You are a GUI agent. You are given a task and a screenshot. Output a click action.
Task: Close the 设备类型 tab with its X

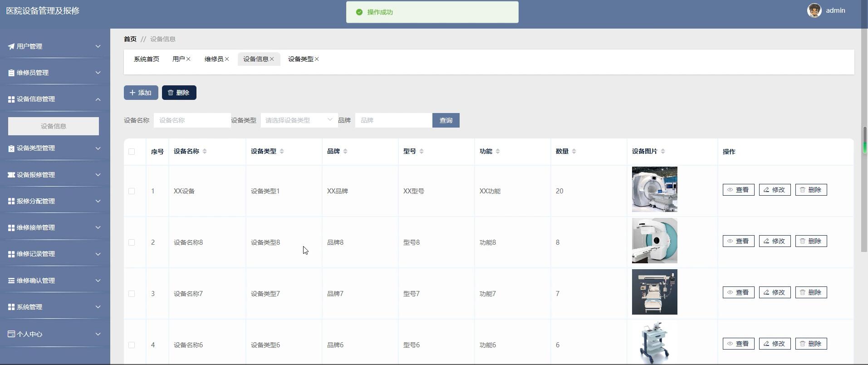click(x=317, y=59)
